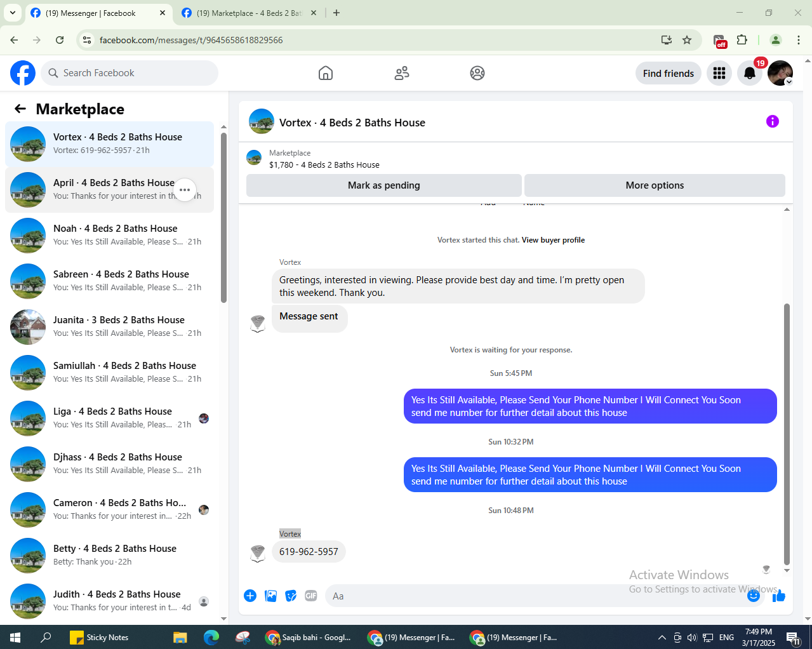The width and height of the screenshot is (812, 649).
Task: Reload the page in Chrome
Action: pos(60,40)
